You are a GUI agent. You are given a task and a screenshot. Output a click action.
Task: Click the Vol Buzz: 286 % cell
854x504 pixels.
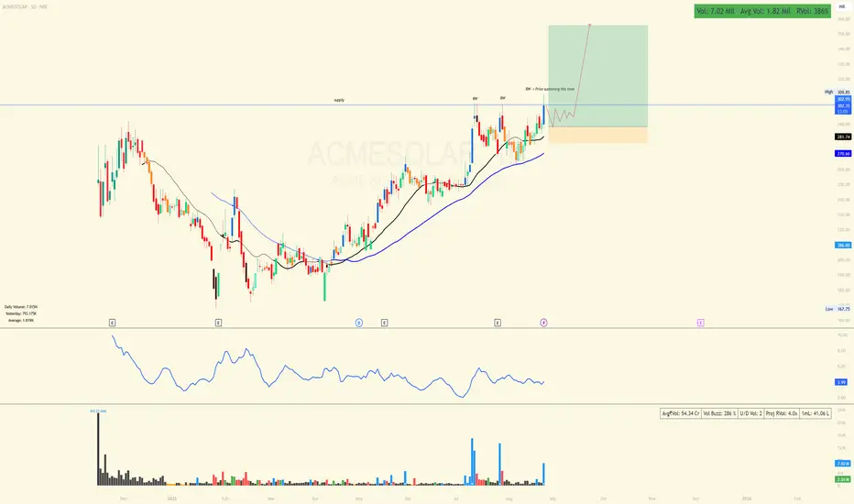click(719, 413)
